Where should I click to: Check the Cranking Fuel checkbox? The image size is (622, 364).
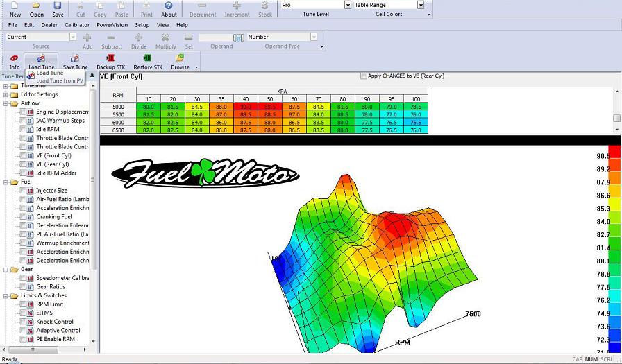click(23, 216)
